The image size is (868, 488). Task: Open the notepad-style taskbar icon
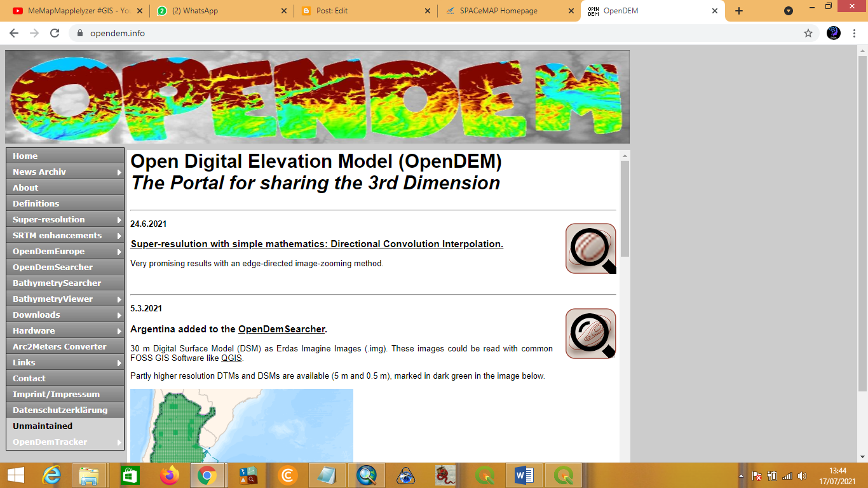pyautogui.click(x=327, y=475)
